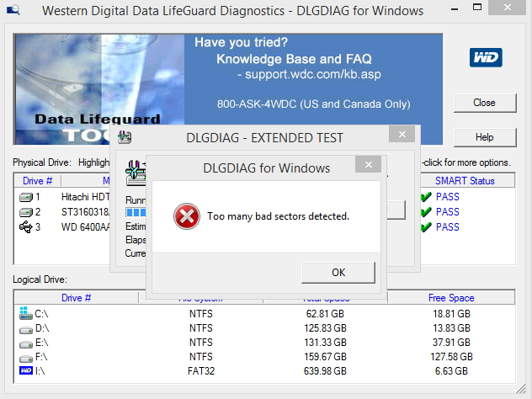Viewport: 532px width, 399px height.
Task: Close the main DLGDIAG window with X
Action: click(508, 7)
